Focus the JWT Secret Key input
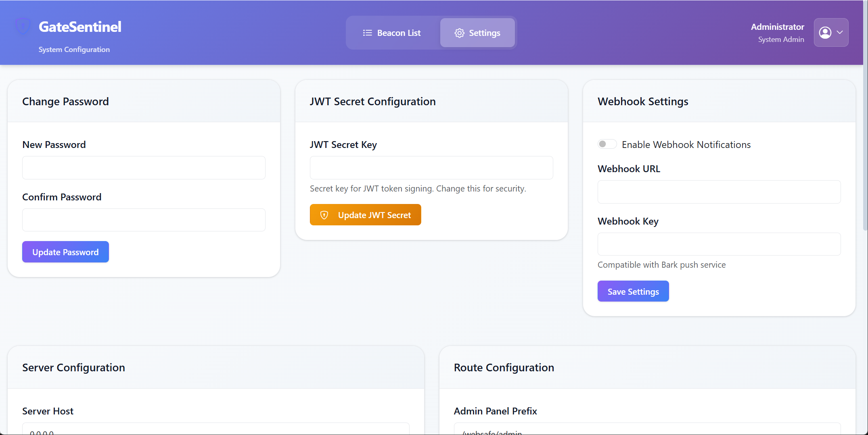The height and width of the screenshot is (435, 868). click(431, 167)
